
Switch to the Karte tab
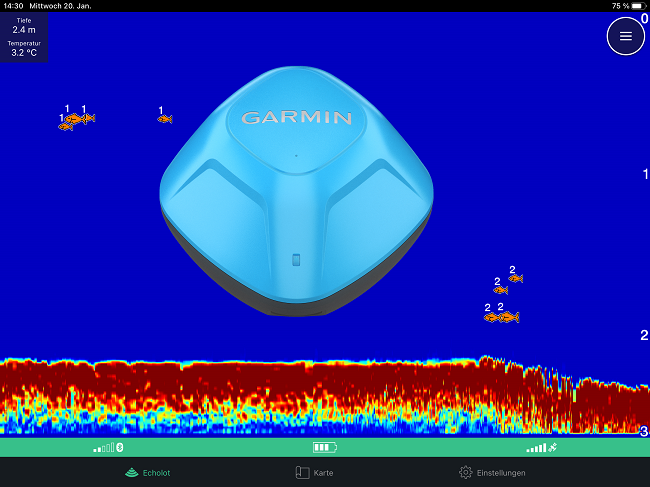[314, 472]
